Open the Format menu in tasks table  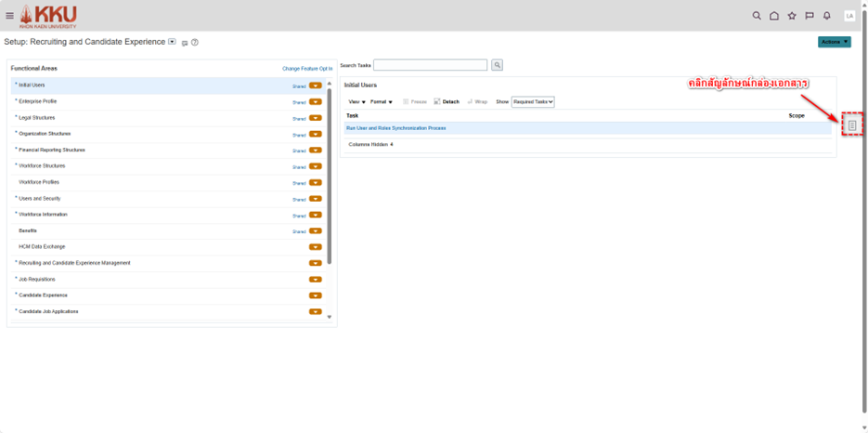381,102
